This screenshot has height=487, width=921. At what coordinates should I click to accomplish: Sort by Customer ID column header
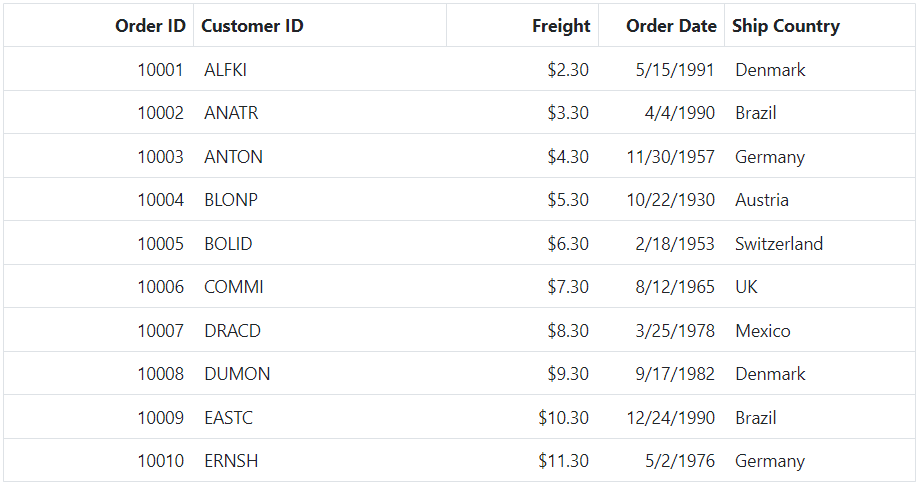click(x=320, y=26)
